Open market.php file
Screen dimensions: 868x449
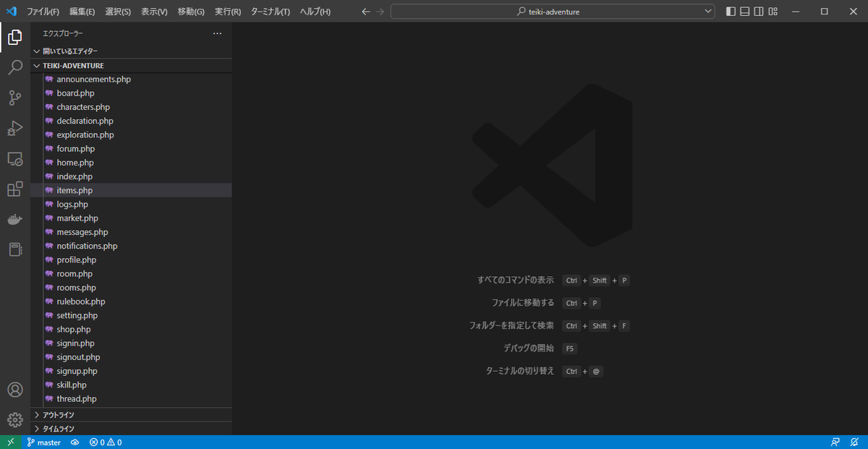[x=131, y=218]
